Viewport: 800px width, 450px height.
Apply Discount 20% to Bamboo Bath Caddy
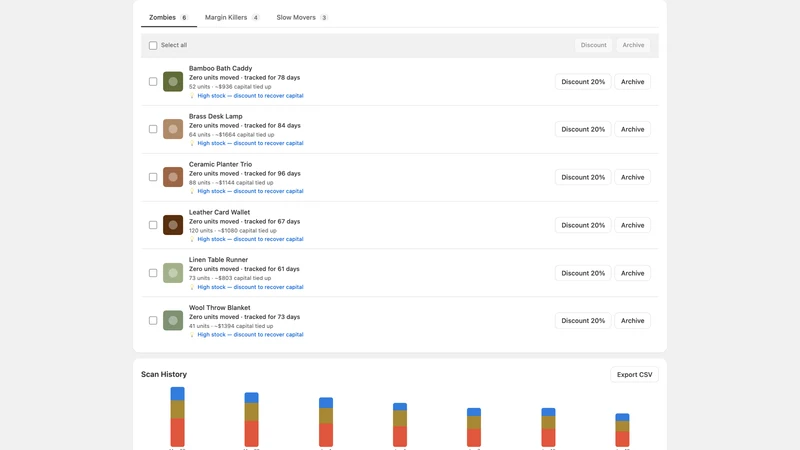tap(583, 82)
